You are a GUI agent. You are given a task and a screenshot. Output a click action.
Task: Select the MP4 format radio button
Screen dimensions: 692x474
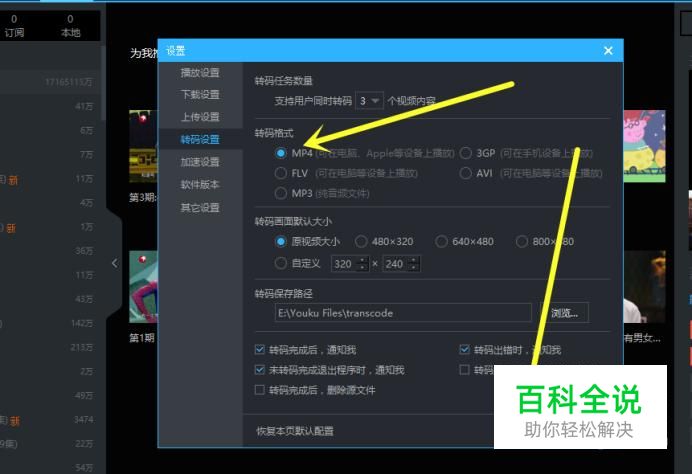coord(281,153)
